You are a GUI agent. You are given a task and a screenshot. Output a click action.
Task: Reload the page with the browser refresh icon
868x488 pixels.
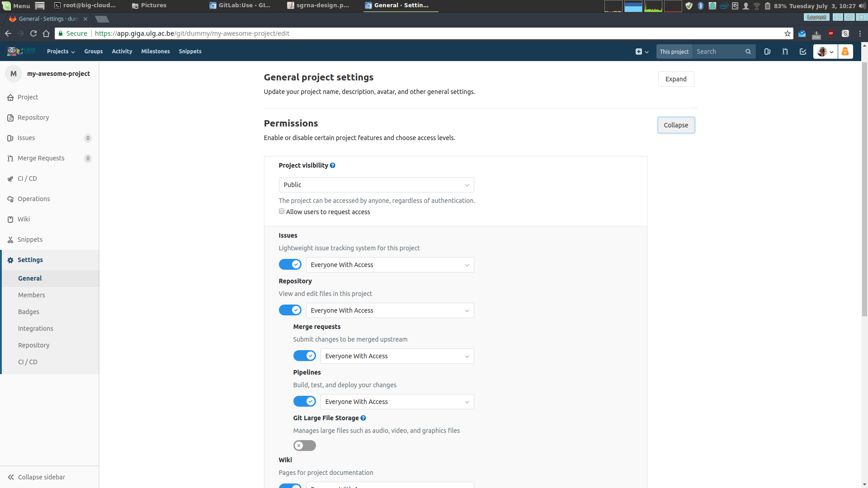coord(33,33)
